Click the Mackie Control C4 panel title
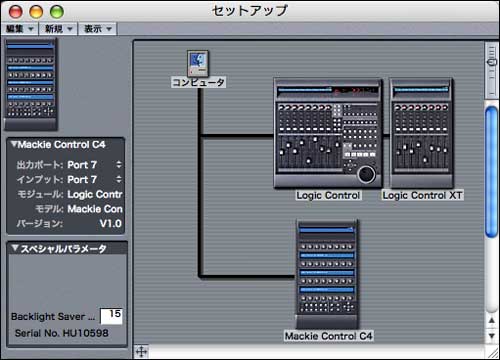 pyautogui.click(x=62, y=144)
